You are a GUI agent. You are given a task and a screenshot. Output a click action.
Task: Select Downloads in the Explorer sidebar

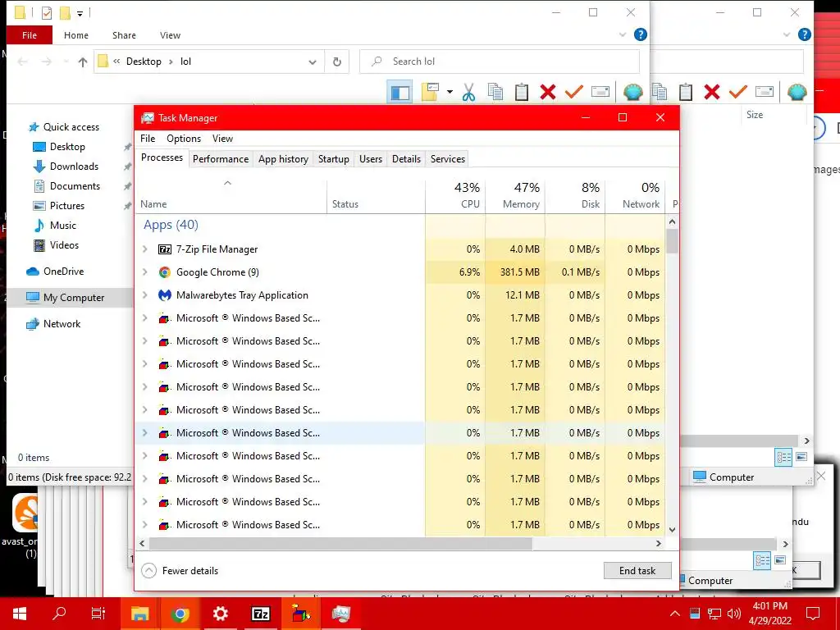click(x=74, y=166)
